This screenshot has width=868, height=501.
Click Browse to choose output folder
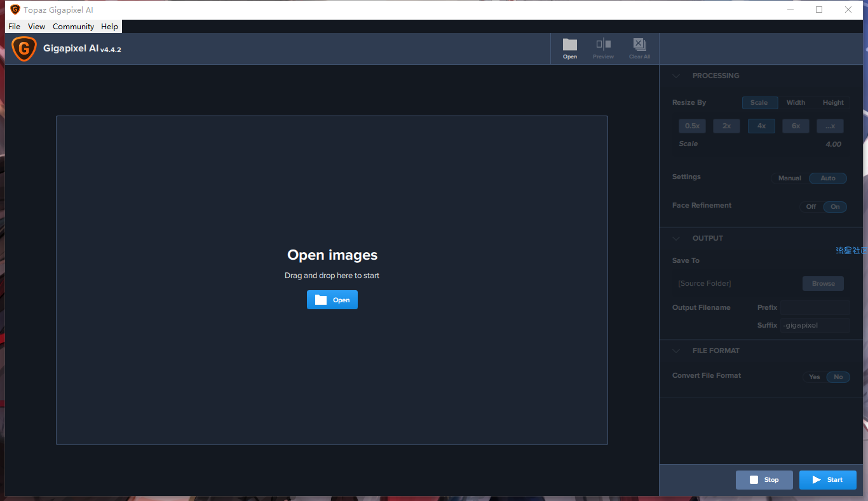tap(824, 283)
